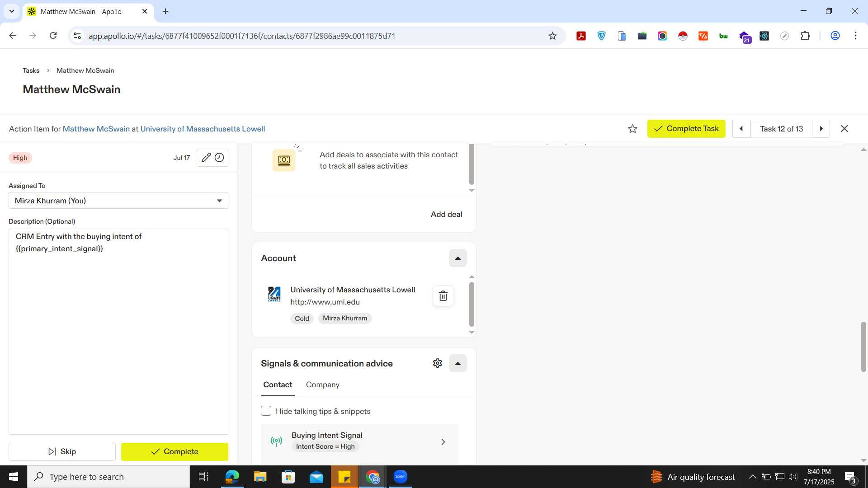Open University of Massachusetts Lowell link in header
This screenshot has width=868, height=488.
coord(203,129)
